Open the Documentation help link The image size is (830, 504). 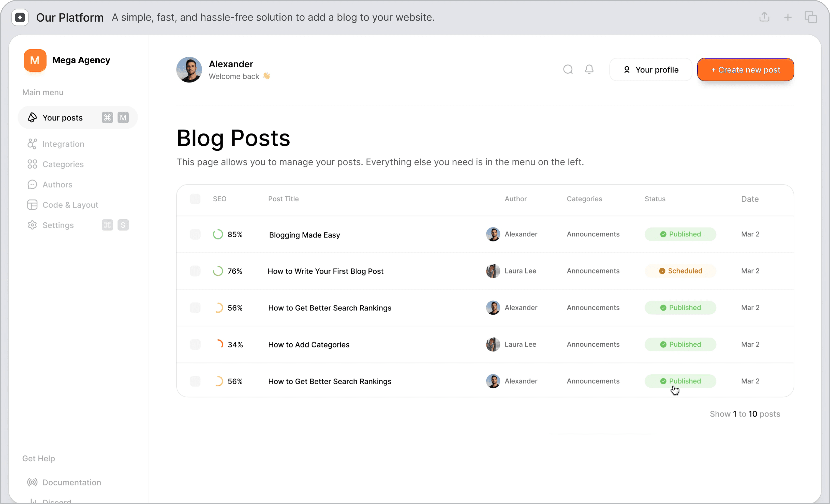(71, 482)
